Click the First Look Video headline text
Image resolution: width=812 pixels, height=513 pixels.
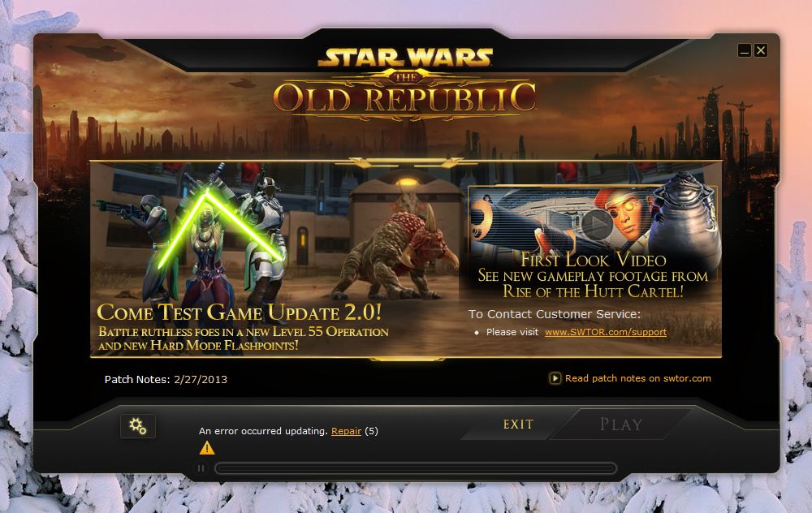pos(594,260)
